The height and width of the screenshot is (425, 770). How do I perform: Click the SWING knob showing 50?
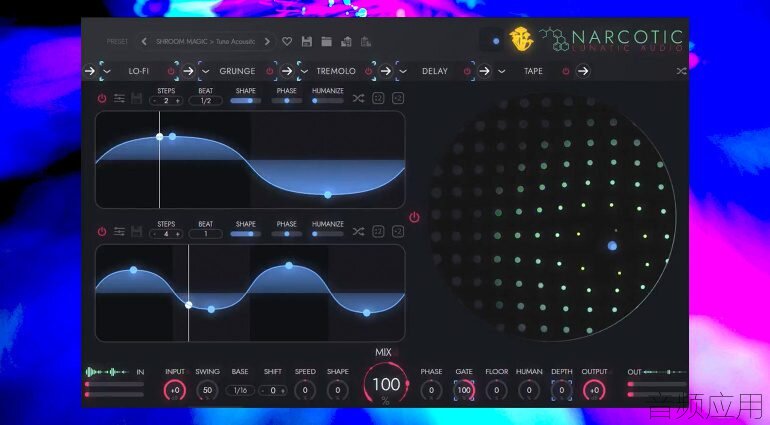click(207, 391)
